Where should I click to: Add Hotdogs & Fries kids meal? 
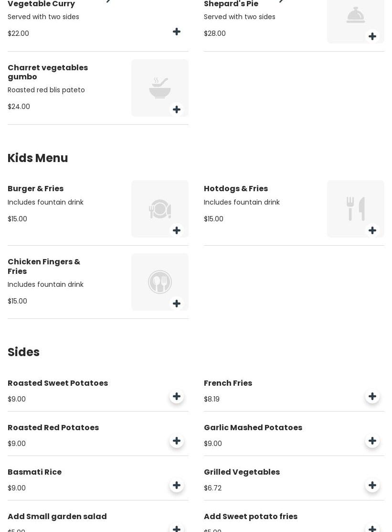[x=372, y=231]
